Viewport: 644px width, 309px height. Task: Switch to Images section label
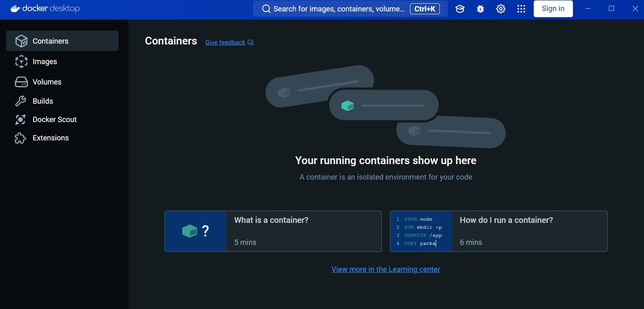tap(45, 62)
